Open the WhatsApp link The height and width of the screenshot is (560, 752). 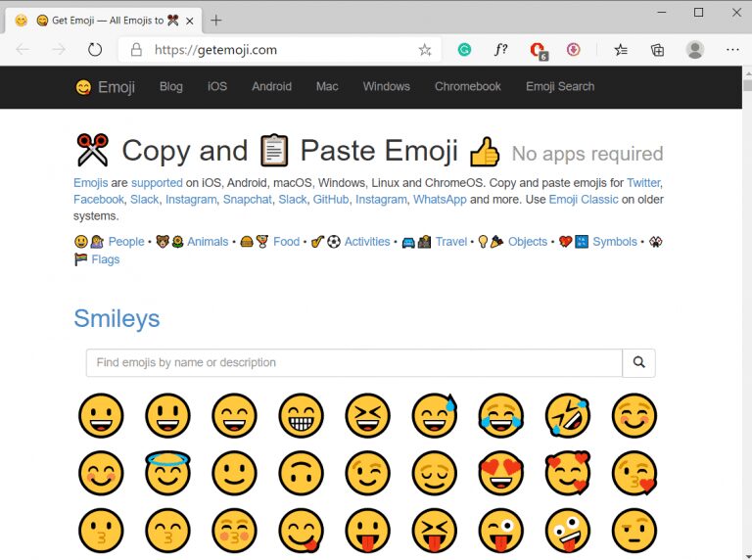tap(440, 200)
